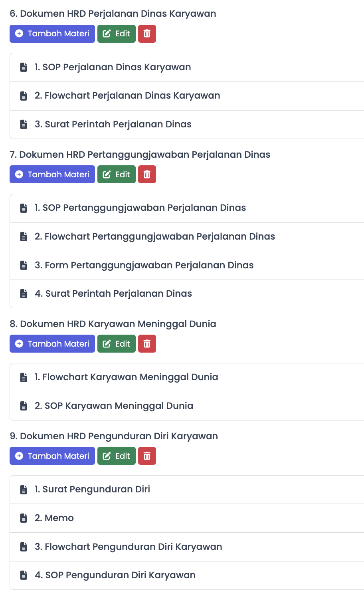Click trash icon for Pertanggungjawaban Perjalanan Dinas section

point(147,175)
